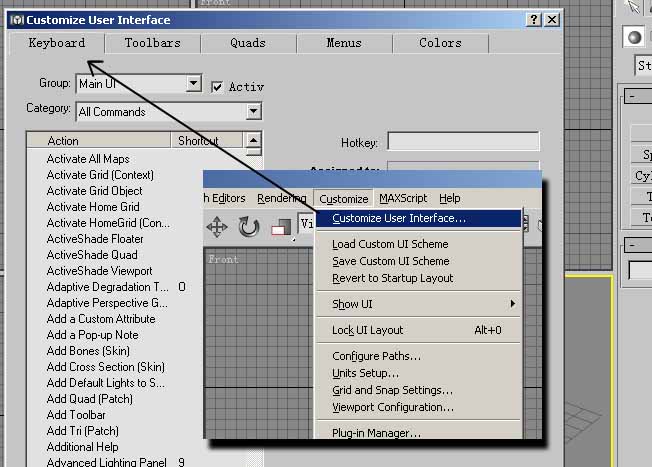
Task: Select Add Bones (Skin) action
Action: (x=88, y=351)
